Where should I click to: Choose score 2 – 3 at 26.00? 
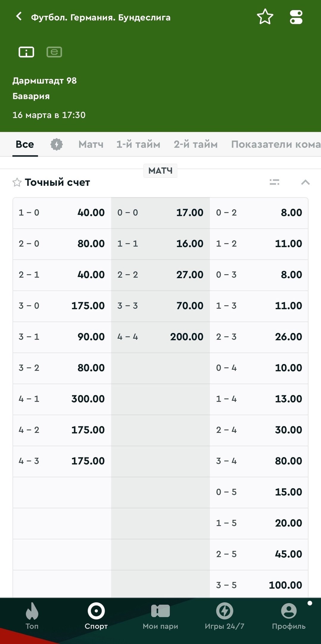coord(259,337)
